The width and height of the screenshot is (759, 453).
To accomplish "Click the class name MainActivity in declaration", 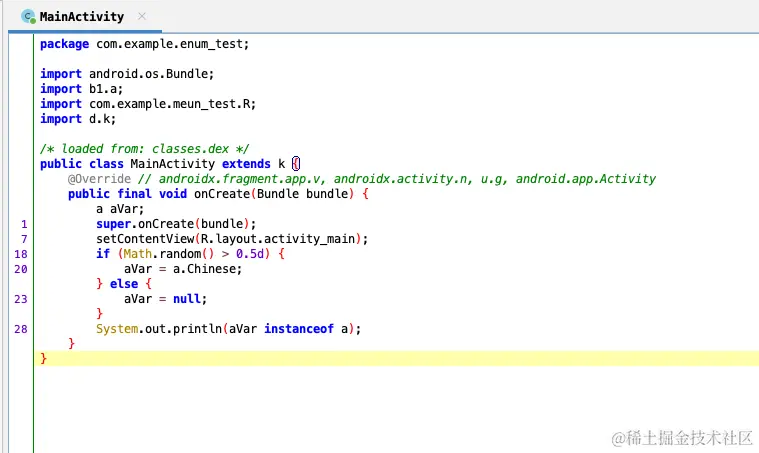I will pos(172,164).
